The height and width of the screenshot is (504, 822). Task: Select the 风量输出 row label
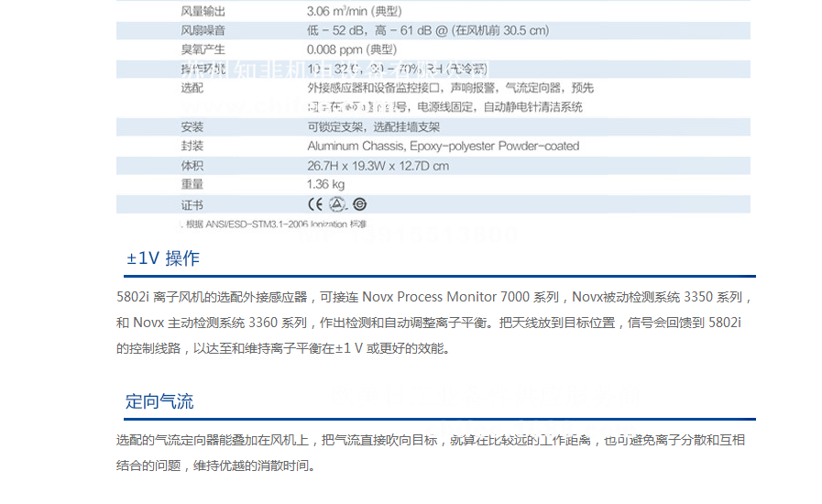pos(203,11)
